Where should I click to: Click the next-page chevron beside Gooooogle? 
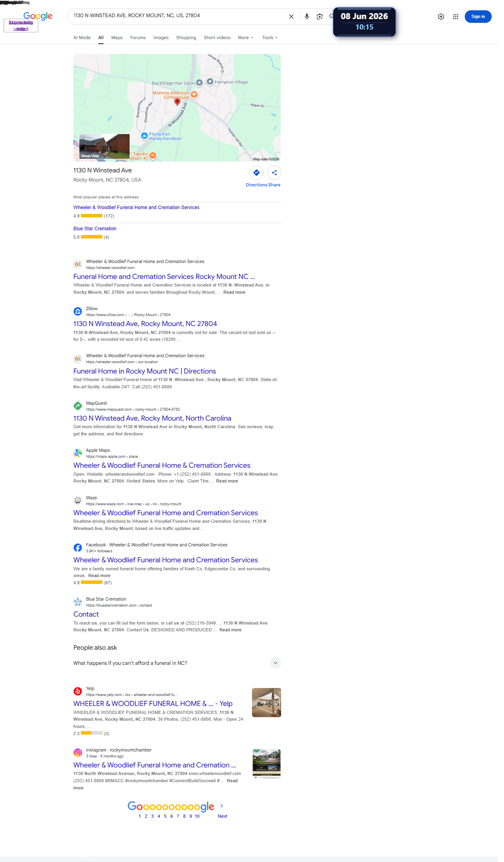point(222,806)
